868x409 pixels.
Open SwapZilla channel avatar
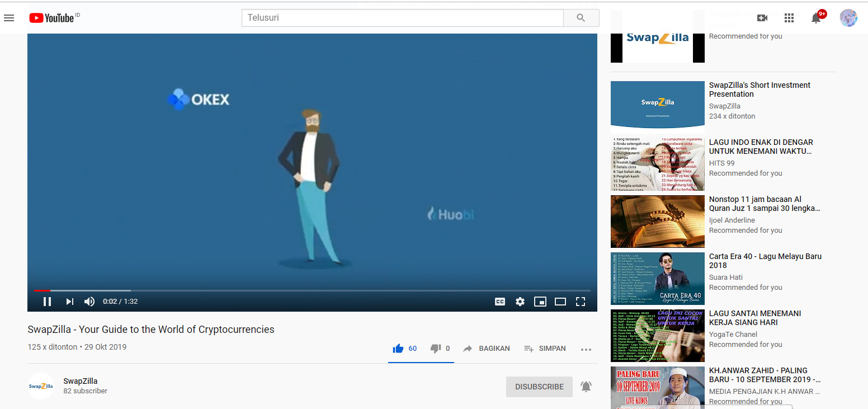(x=41, y=386)
